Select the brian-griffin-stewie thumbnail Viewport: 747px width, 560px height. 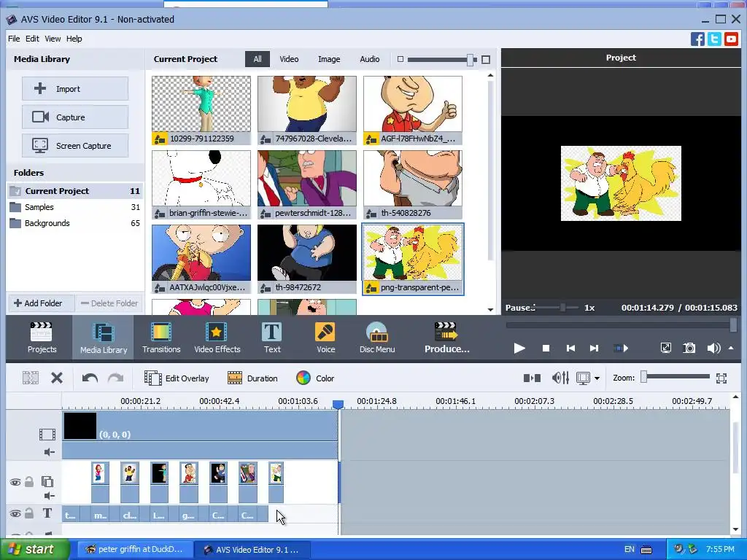coord(201,184)
